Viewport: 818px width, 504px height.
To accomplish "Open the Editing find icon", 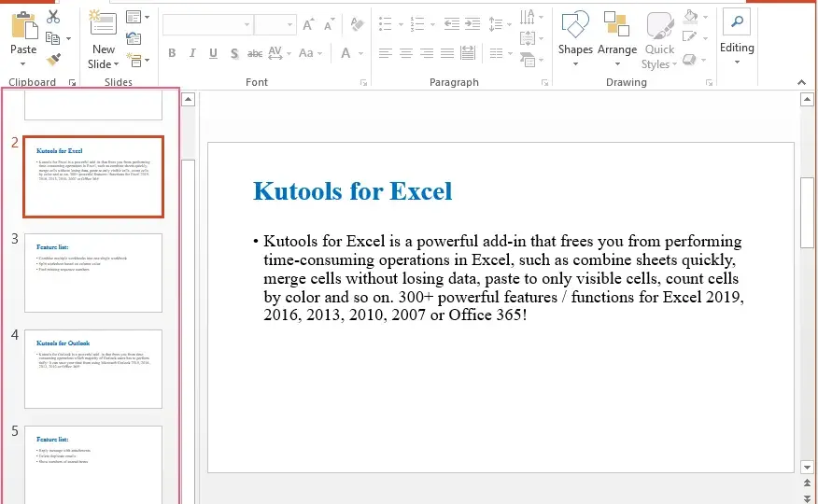I will [x=737, y=22].
